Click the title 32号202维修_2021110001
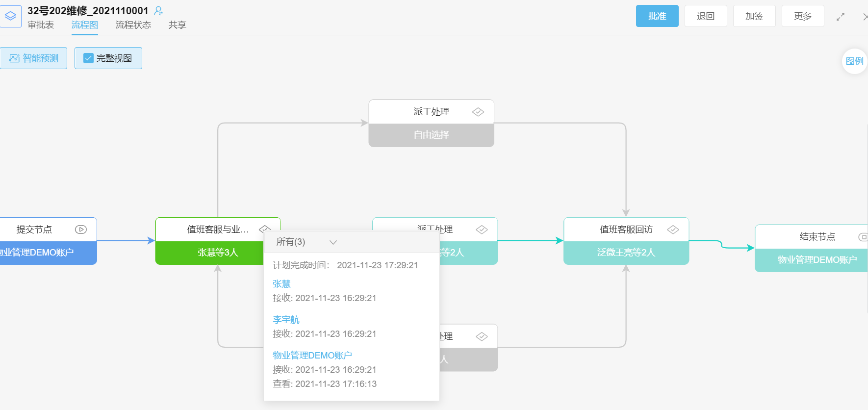868x410 pixels. tap(88, 11)
